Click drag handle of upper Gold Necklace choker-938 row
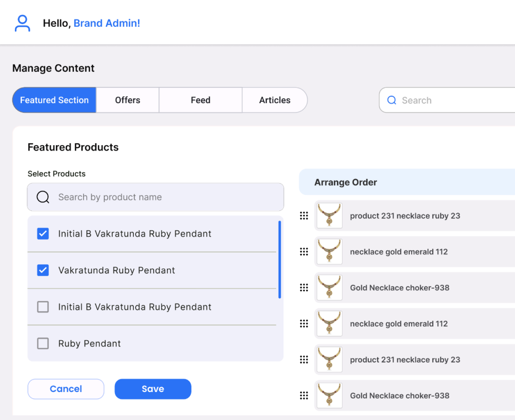Screen dimensions: 515x420 (304, 288)
